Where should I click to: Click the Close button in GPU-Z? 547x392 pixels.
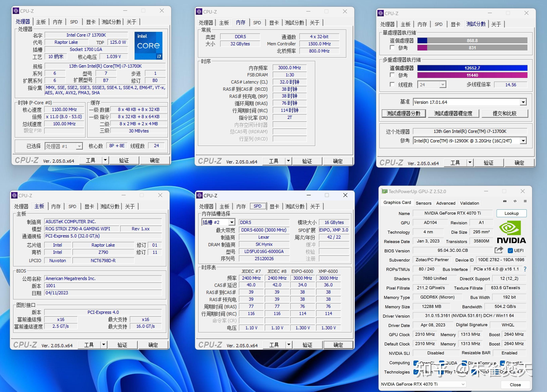(515, 385)
